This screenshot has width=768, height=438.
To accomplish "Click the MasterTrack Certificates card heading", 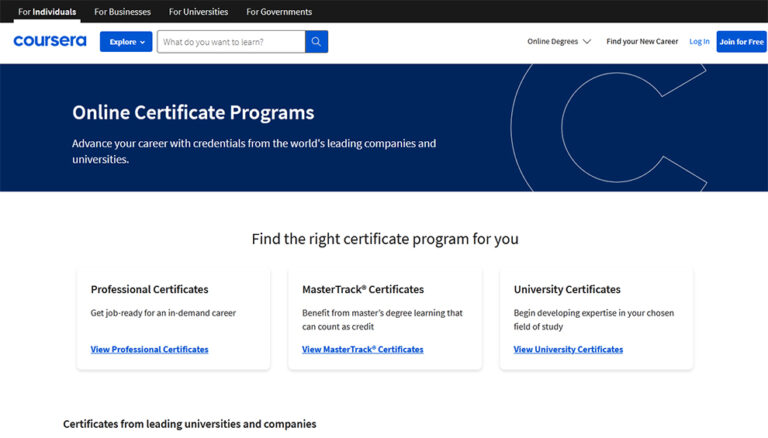I will point(363,290).
